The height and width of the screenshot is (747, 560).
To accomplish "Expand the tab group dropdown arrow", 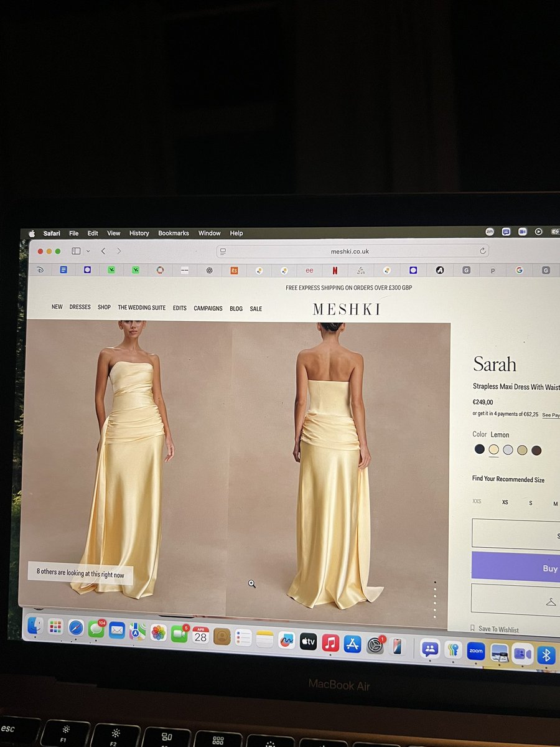I will pos(88,251).
